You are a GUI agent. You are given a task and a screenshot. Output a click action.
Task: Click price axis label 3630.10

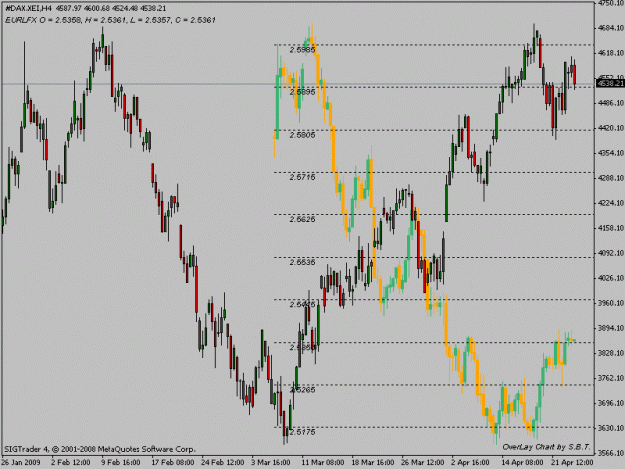click(611, 428)
